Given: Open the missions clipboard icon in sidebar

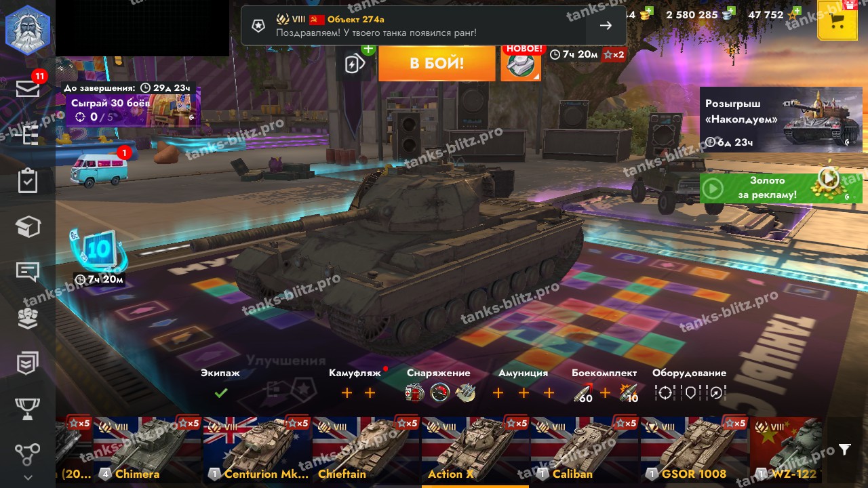Looking at the screenshot, I should [x=28, y=181].
